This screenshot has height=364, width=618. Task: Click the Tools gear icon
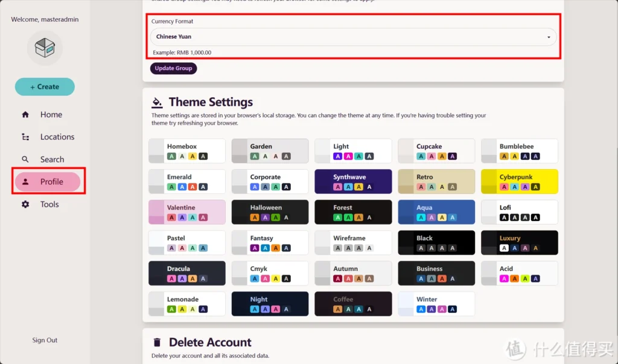pos(25,205)
